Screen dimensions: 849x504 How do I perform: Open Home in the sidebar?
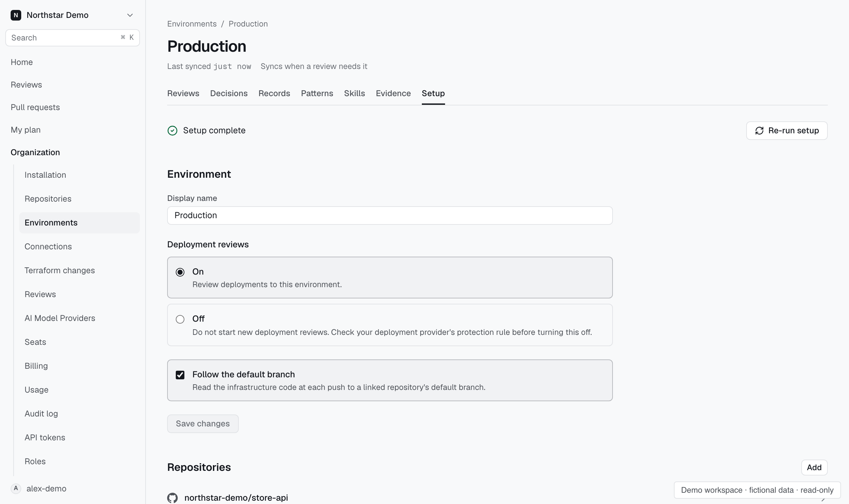pos(22,62)
